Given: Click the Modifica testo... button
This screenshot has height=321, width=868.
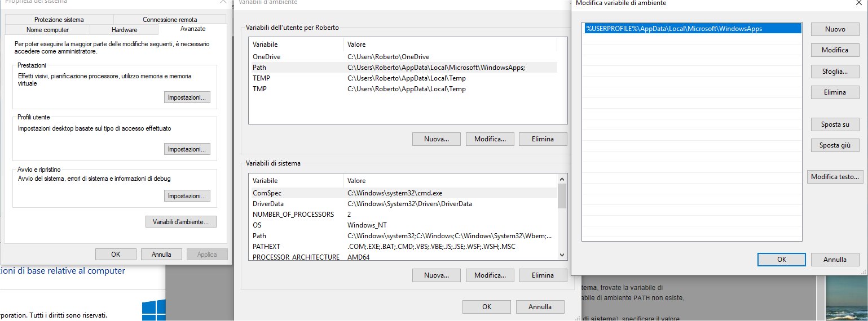Looking at the screenshot, I should (835, 177).
